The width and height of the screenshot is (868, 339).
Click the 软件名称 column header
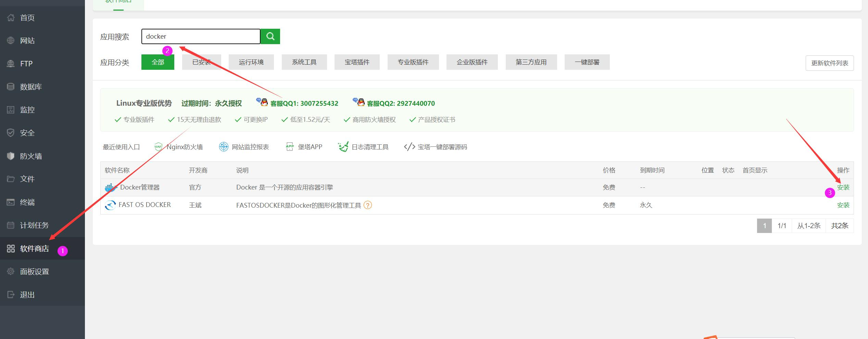(x=117, y=170)
